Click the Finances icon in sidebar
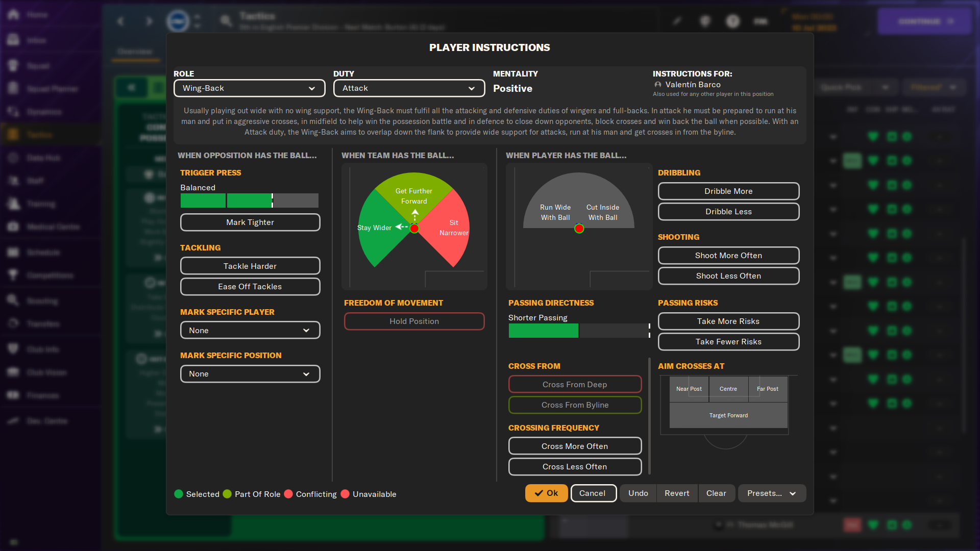 (x=13, y=395)
